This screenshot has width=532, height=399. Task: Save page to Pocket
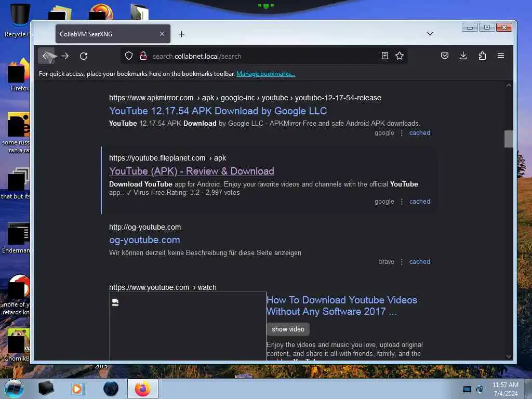(x=445, y=56)
